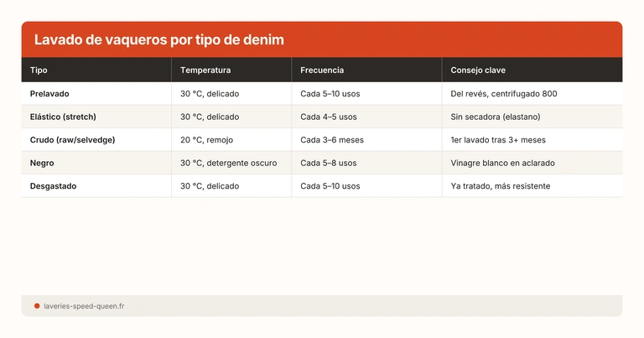
Task: Select the 'Temperatura' column header
Action: click(205, 70)
